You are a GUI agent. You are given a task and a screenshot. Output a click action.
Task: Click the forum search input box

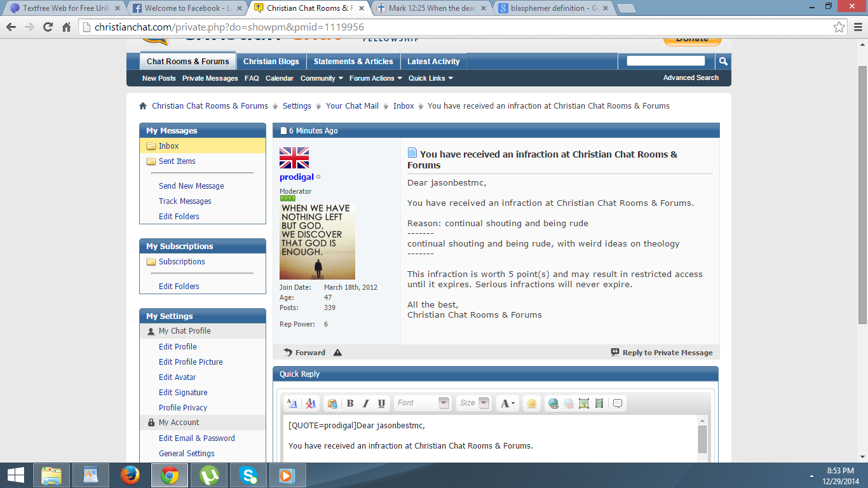click(666, 61)
